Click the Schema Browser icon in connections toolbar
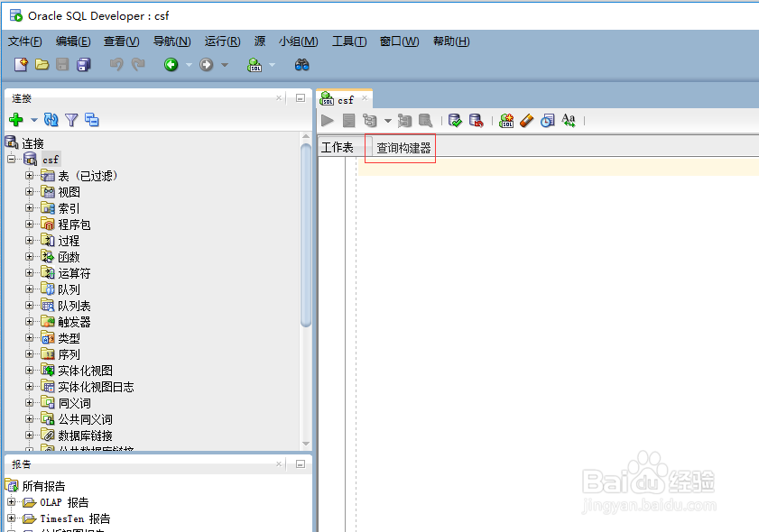The height and width of the screenshot is (532, 759). [91, 119]
